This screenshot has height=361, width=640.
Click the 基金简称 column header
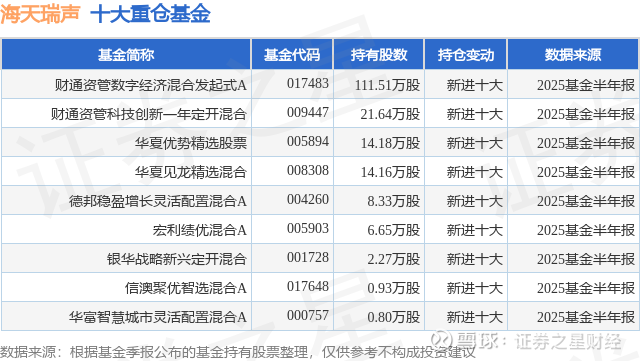click(126, 55)
